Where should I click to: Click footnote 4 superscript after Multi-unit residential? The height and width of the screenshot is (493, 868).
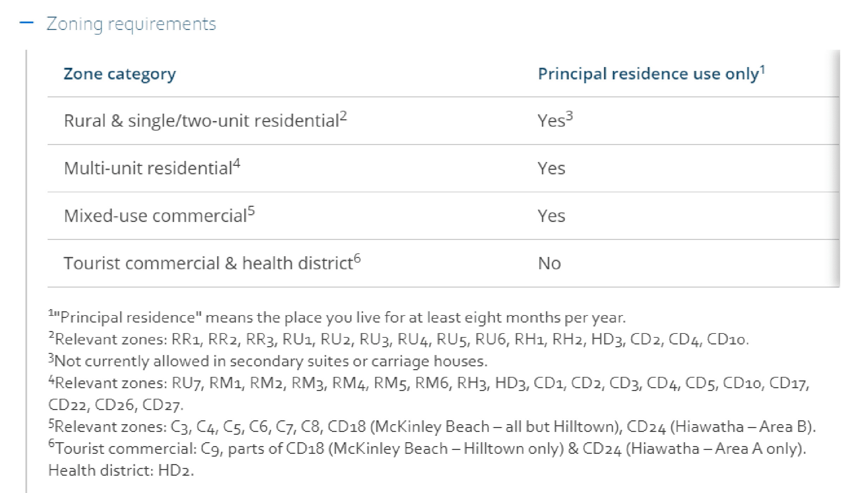point(236,164)
